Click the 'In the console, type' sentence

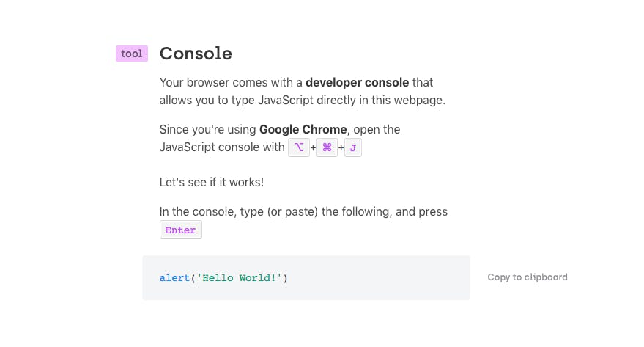(303, 211)
